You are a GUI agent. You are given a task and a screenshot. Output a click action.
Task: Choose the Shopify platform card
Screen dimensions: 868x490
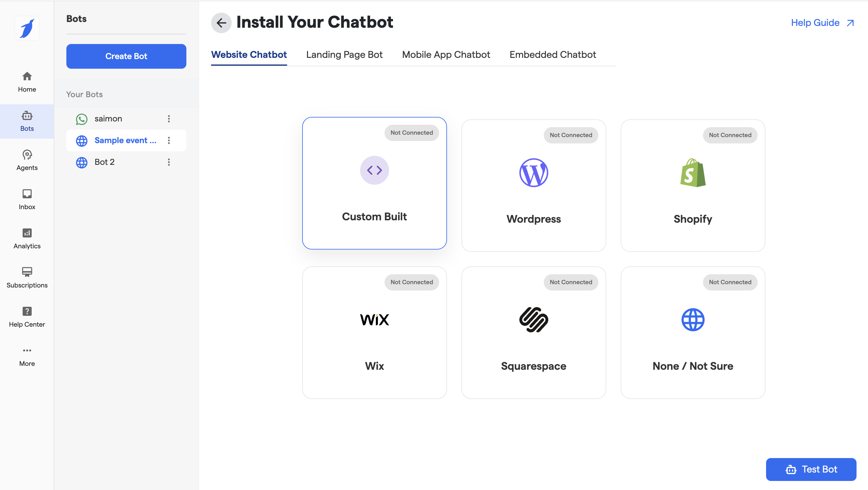[692, 186]
